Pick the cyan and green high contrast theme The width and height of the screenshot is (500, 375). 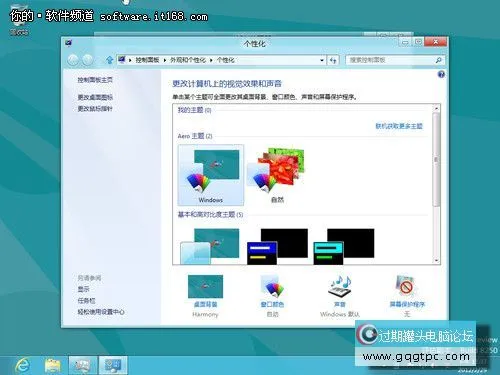pyautogui.click(x=344, y=246)
